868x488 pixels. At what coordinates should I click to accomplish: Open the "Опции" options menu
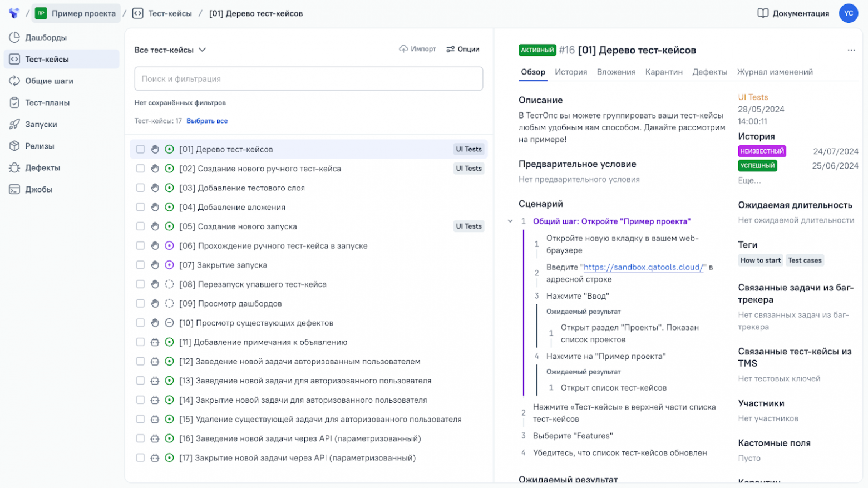[462, 49]
